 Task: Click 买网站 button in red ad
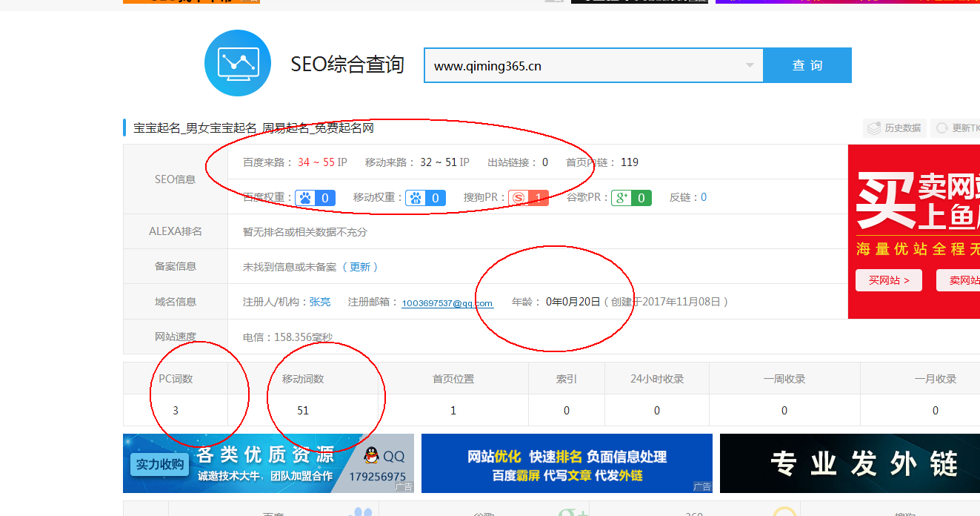click(889, 280)
